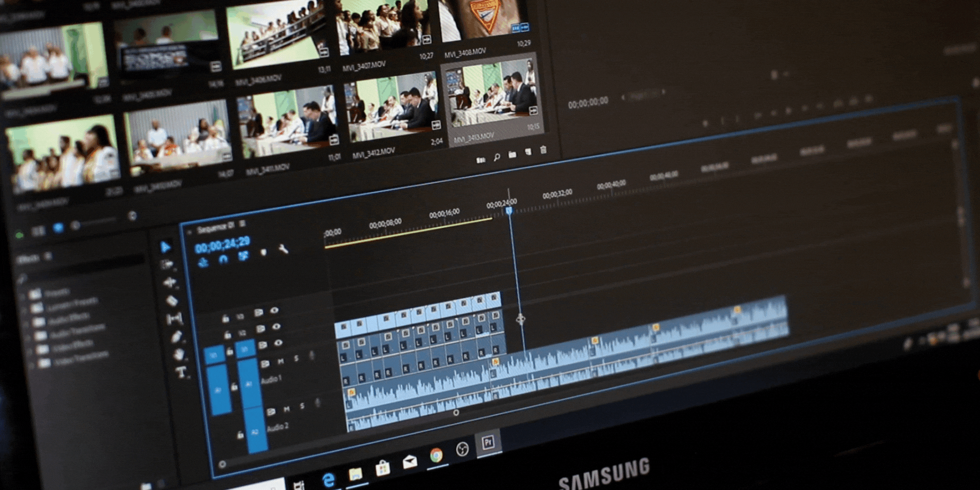This screenshot has height=490, width=980.
Task: Toggle lock on Audio 1 track
Action: [234, 387]
